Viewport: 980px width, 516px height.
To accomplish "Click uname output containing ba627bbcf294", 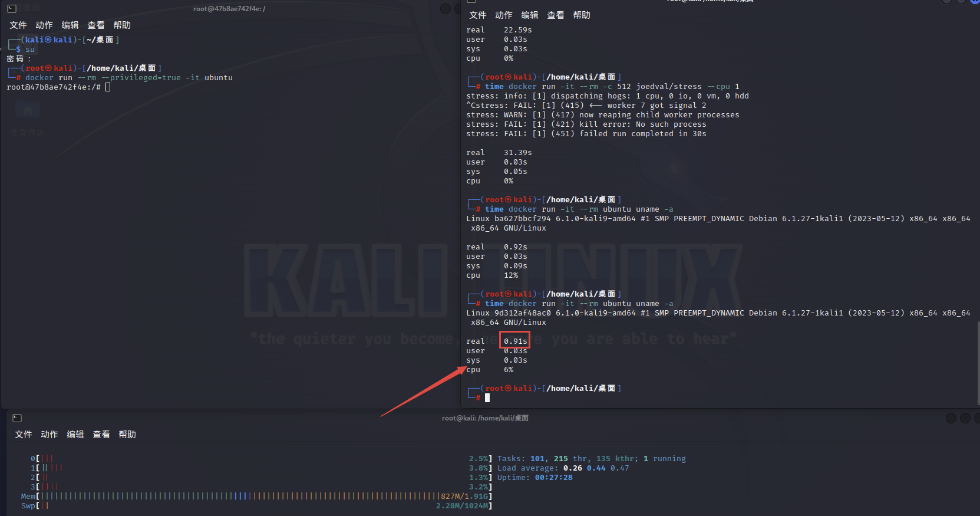I will point(718,224).
